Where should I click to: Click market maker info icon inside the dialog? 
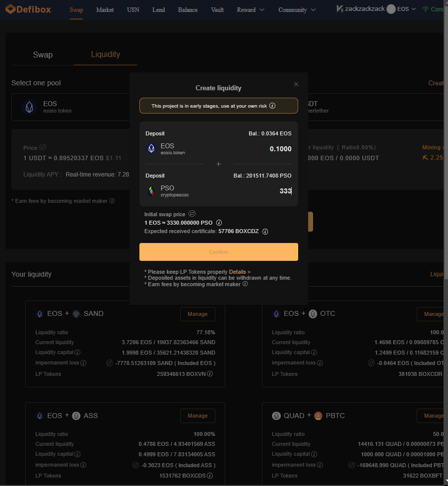pyautogui.click(x=245, y=284)
